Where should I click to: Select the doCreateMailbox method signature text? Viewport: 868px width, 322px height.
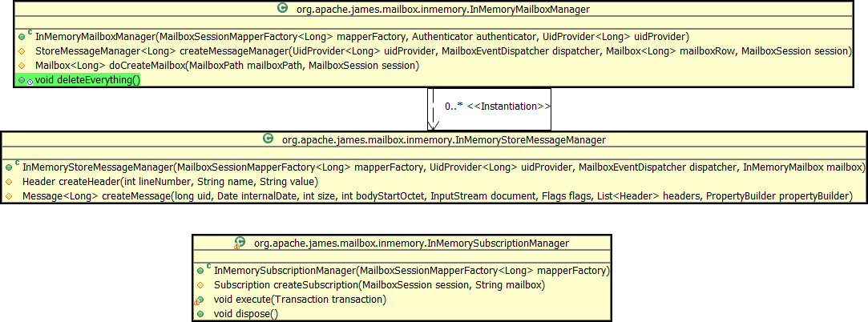227,66
